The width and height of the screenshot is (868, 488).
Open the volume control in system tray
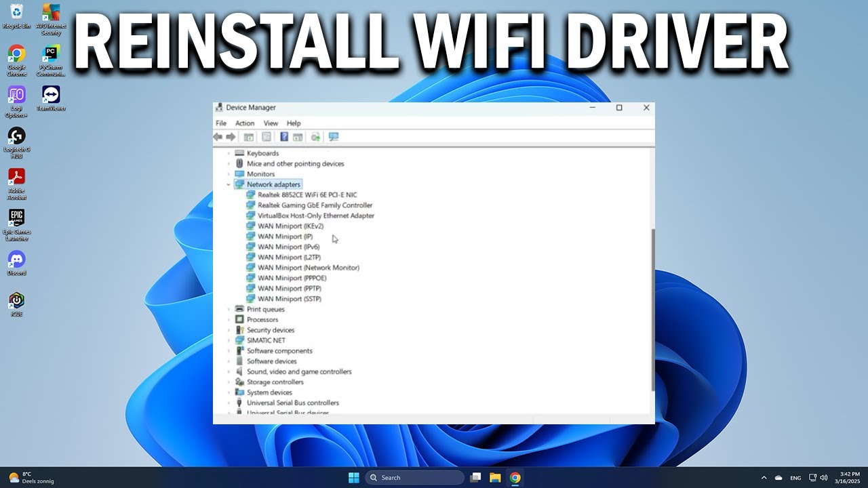coord(823,478)
